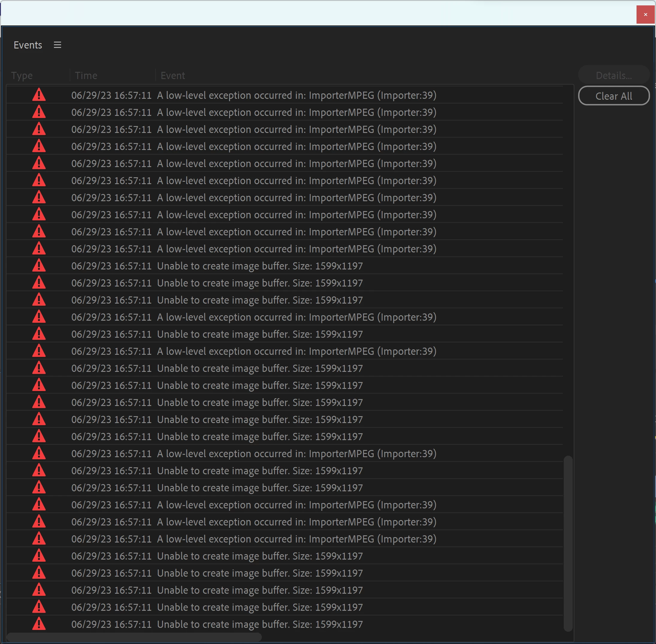Select the last image buffer error row
656x644 pixels.
[x=259, y=624]
